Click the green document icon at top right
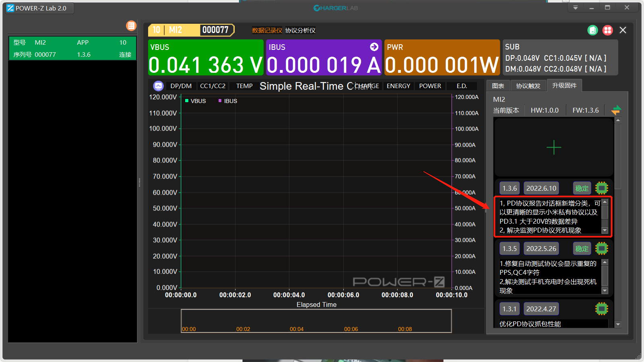The width and height of the screenshot is (644, 362). click(x=592, y=30)
